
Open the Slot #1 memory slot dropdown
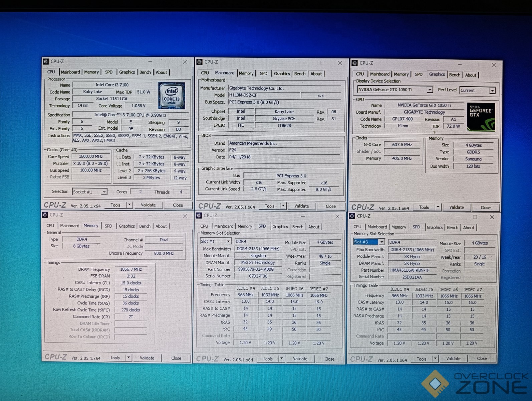pyautogui.click(x=228, y=241)
